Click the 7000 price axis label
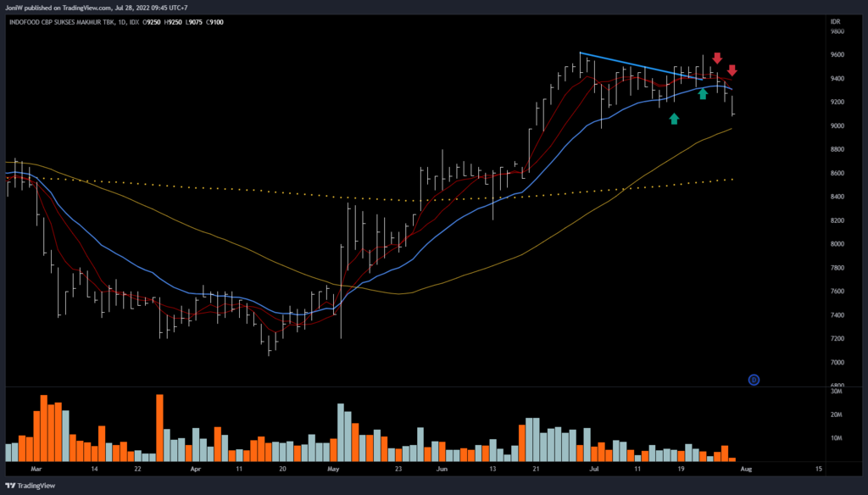868x495 pixels. 837,363
